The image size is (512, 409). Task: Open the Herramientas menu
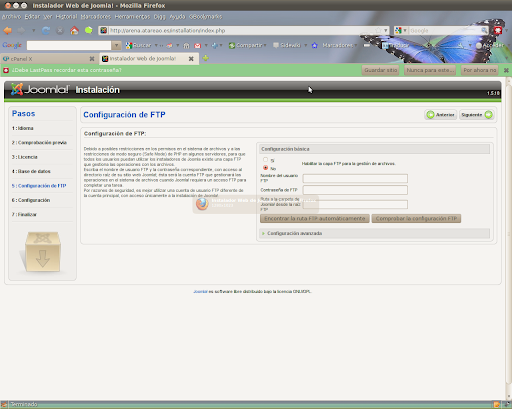132,17
